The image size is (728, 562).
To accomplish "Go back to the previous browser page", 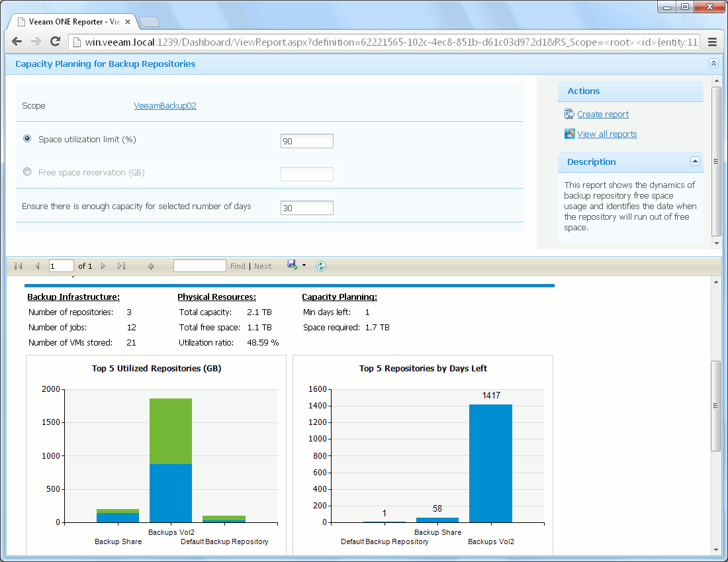I will (x=17, y=42).
